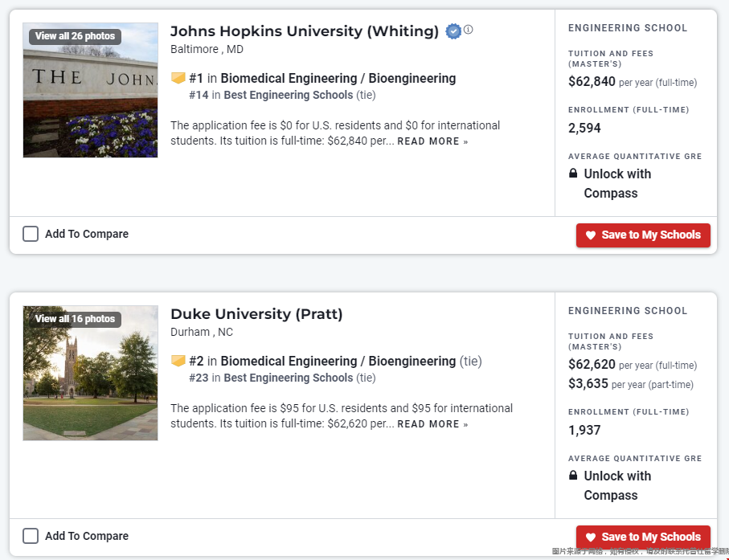This screenshot has height=560, width=729.
Task: Open the Duke chapel campus thumbnail
Action: coord(90,373)
